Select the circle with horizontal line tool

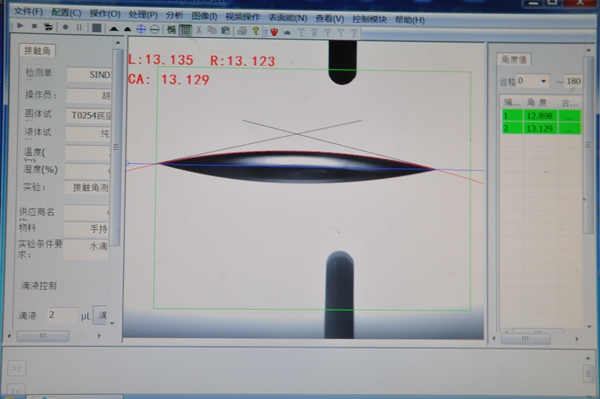click(155, 29)
